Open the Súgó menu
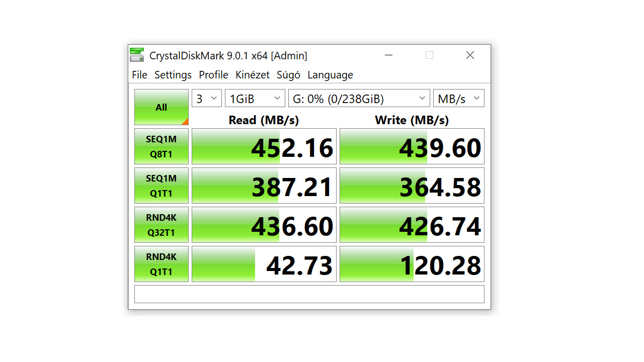This screenshot has height=362, width=644. click(288, 75)
